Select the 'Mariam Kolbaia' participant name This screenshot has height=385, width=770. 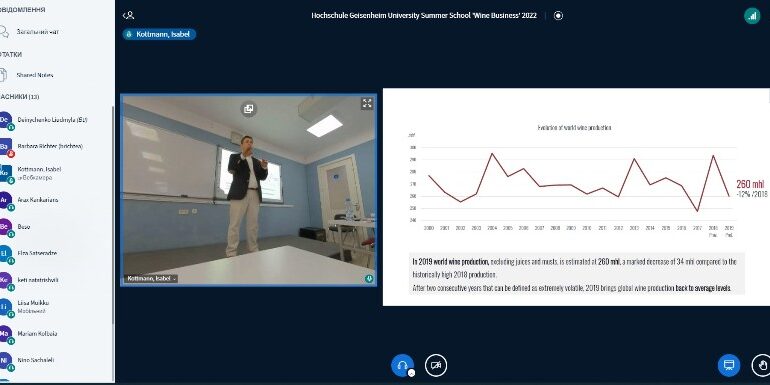pos(37,333)
